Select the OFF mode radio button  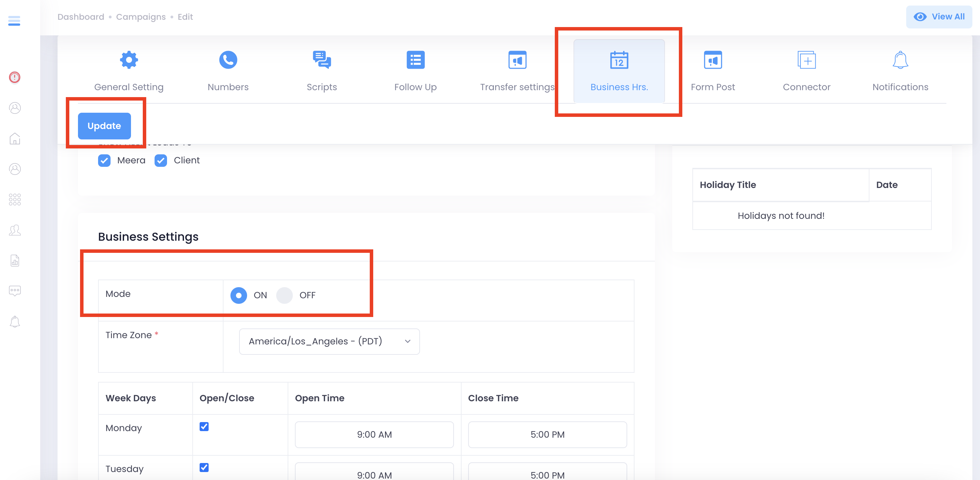pos(284,295)
